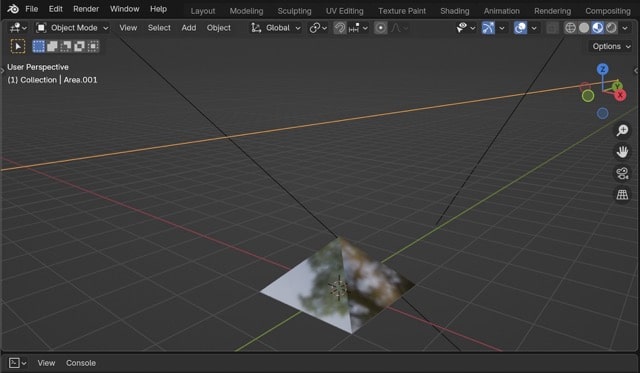The width and height of the screenshot is (640, 373).
Task: Toggle proportional editing
Action: (x=380, y=28)
